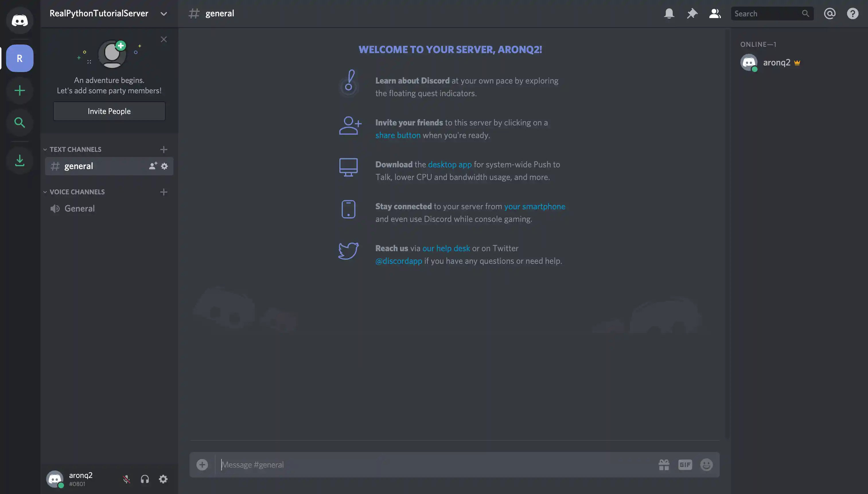Select the Discord home icon
This screenshot has height=494, width=868.
tap(20, 20)
